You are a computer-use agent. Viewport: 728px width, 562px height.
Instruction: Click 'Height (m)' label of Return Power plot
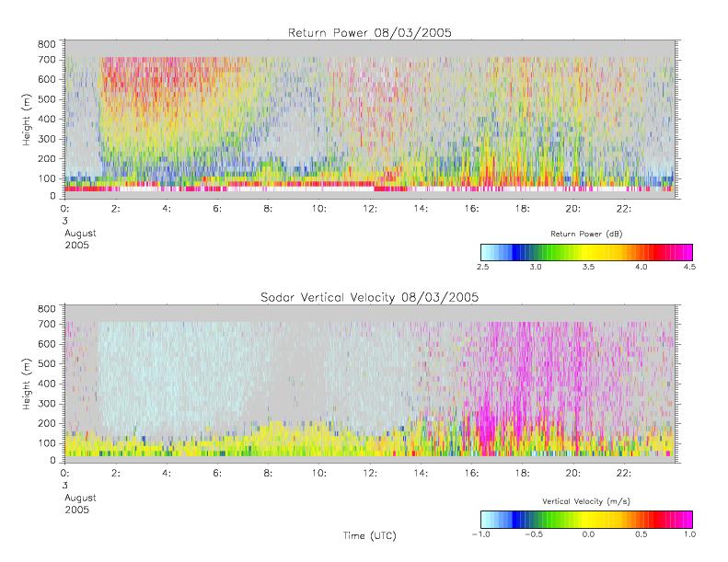click(x=27, y=120)
